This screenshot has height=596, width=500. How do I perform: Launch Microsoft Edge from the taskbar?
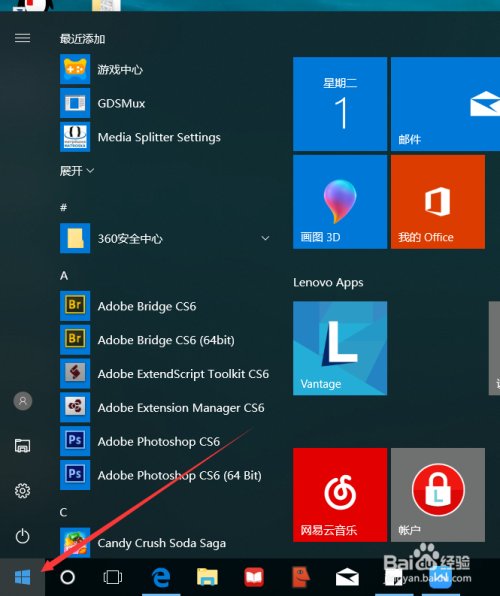[x=161, y=577]
